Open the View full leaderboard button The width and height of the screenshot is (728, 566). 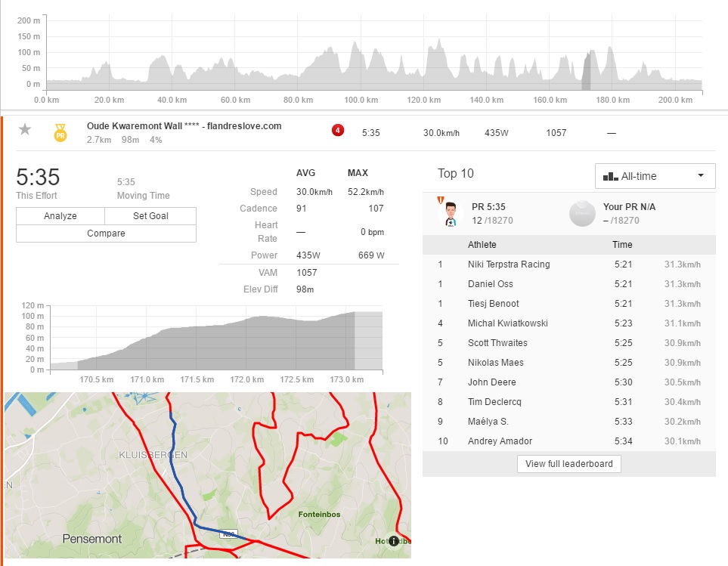[568, 463]
